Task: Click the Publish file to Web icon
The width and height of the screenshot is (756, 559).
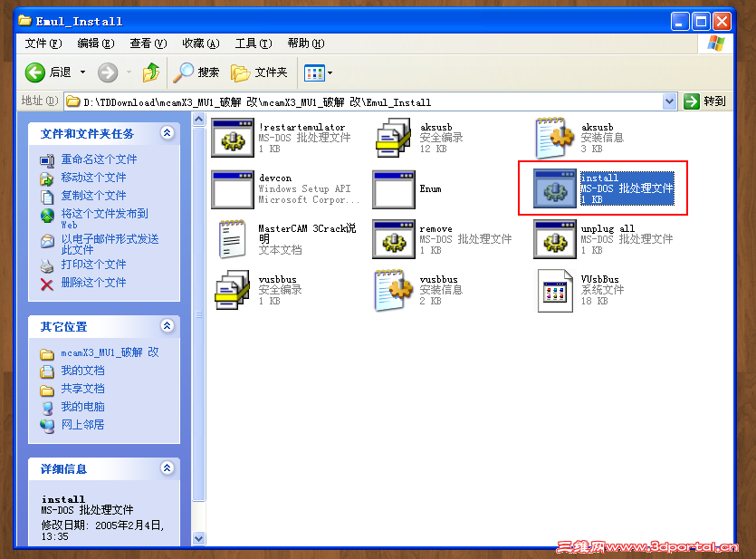Action: [x=47, y=215]
